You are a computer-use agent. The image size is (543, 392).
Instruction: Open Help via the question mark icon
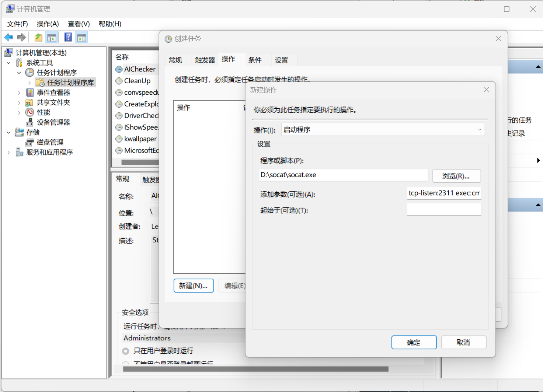(x=68, y=37)
